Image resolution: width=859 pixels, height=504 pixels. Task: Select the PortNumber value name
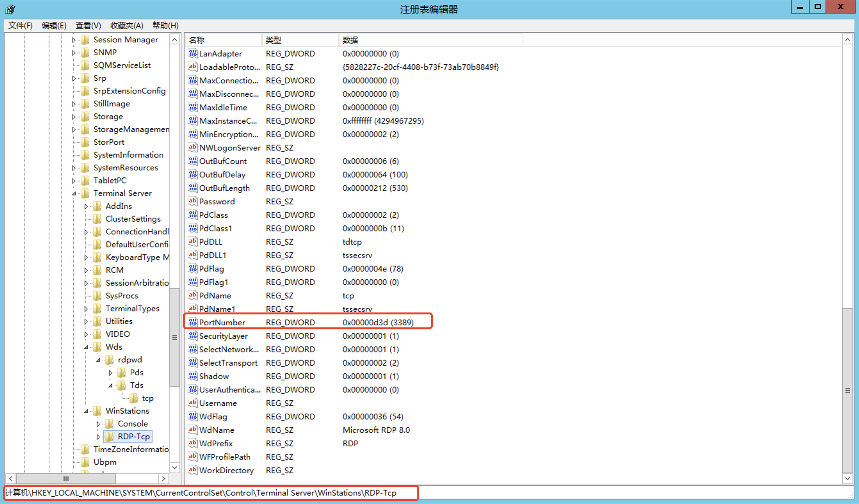pyautogui.click(x=222, y=322)
